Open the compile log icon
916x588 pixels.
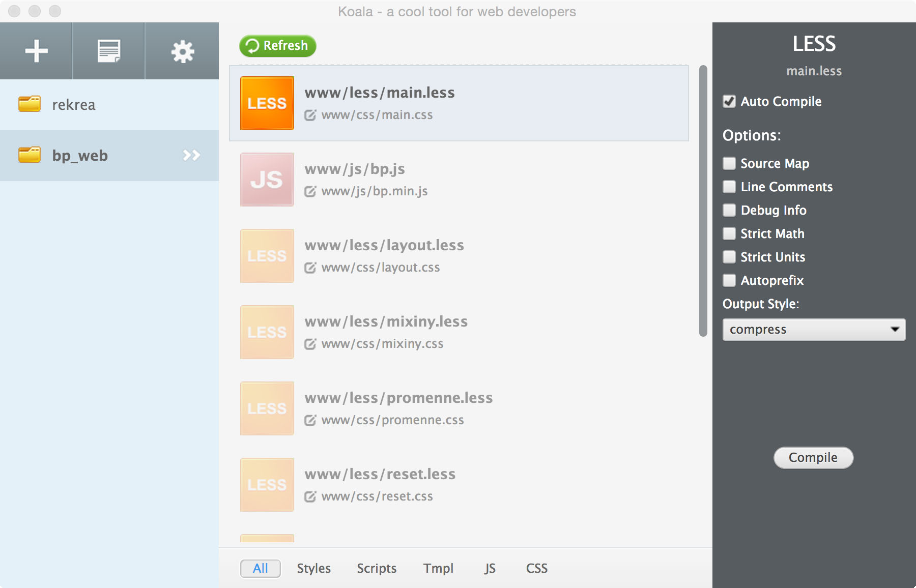pyautogui.click(x=108, y=51)
